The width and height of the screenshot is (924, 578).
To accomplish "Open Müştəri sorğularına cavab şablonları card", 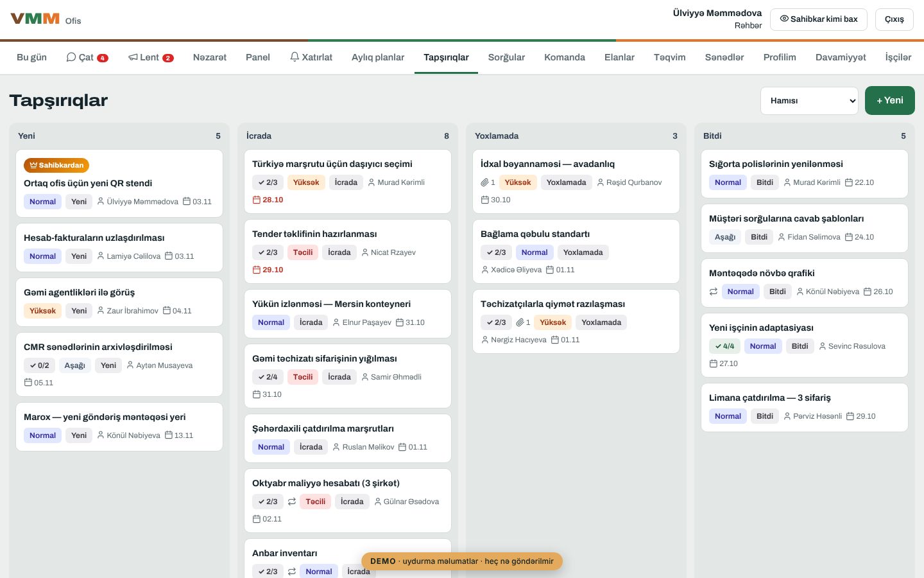I will 805,228.
